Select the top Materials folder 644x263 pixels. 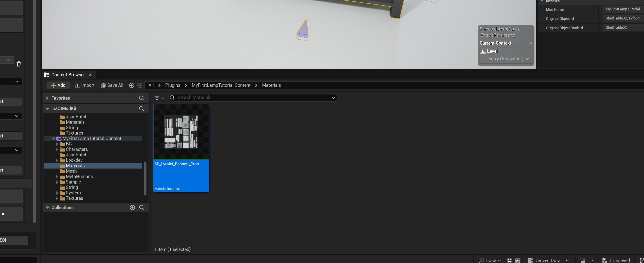[x=75, y=122]
